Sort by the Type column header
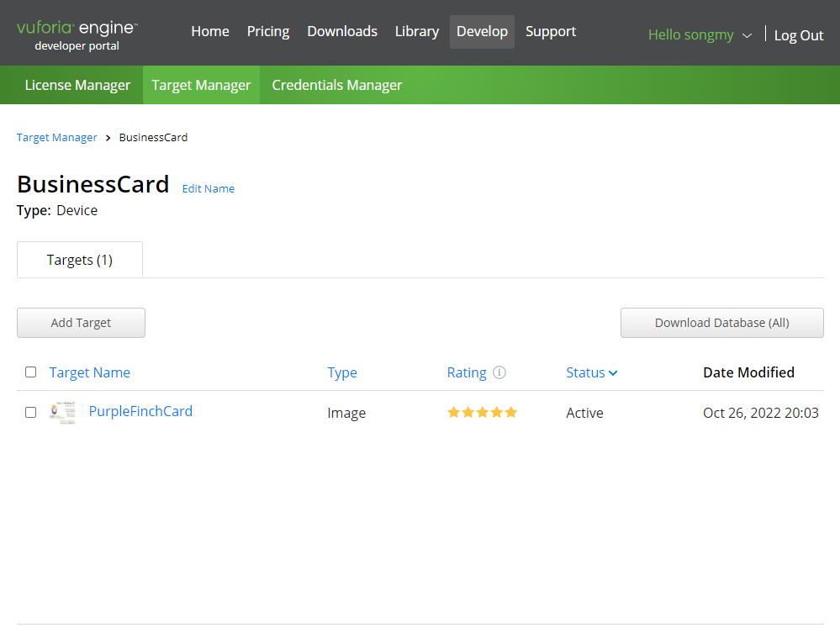This screenshot has height=633, width=840. (x=342, y=372)
